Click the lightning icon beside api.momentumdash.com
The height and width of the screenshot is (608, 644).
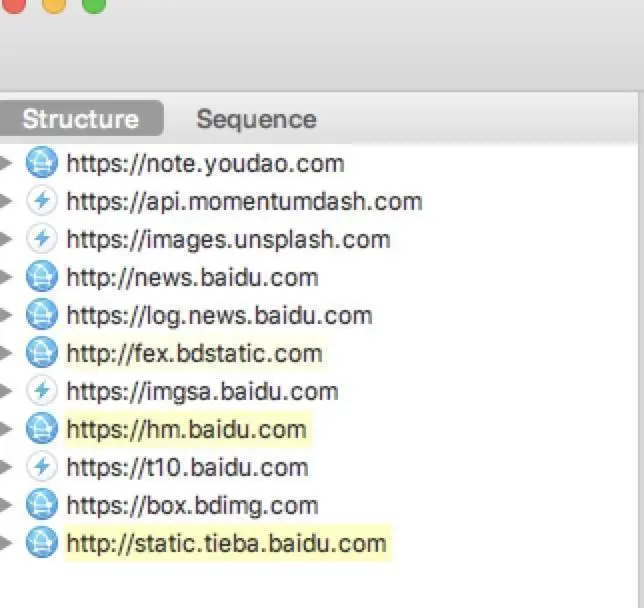coord(41,201)
